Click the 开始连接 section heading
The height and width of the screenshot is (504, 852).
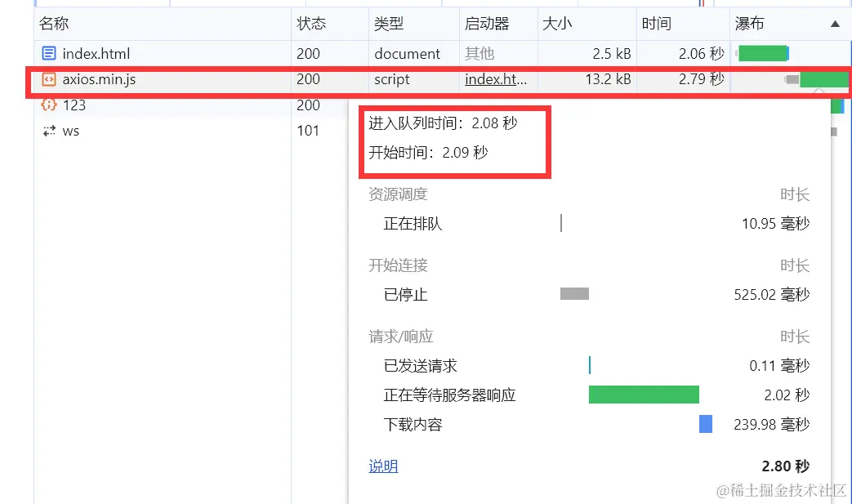398,265
